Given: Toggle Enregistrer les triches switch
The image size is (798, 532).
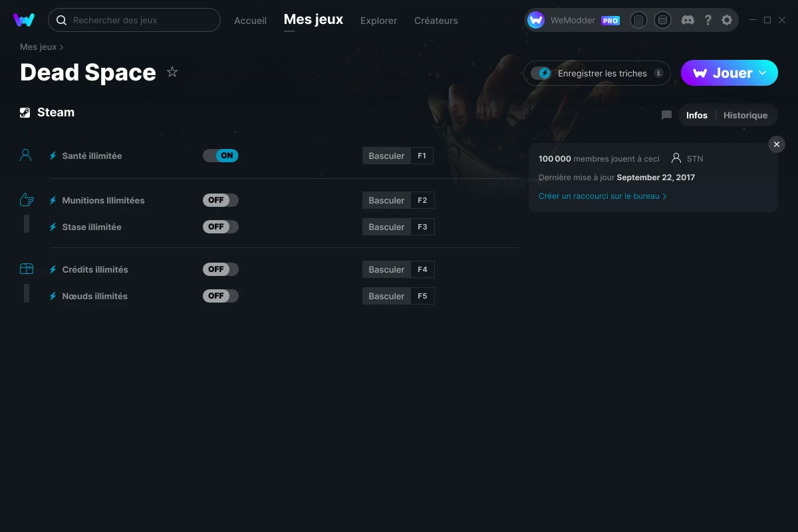Looking at the screenshot, I should (x=541, y=73).
